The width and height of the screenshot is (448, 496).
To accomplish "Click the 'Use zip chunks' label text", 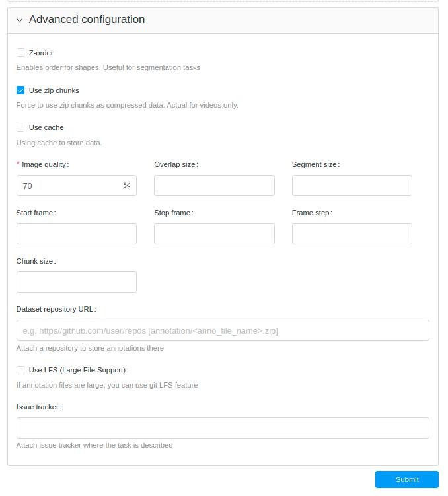I will [x=54, y=90].
